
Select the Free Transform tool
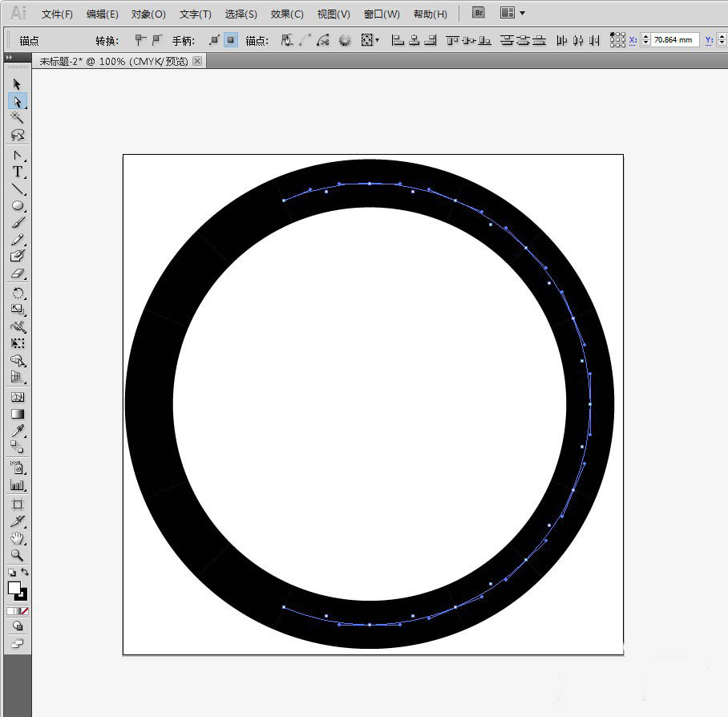(17, 343)
